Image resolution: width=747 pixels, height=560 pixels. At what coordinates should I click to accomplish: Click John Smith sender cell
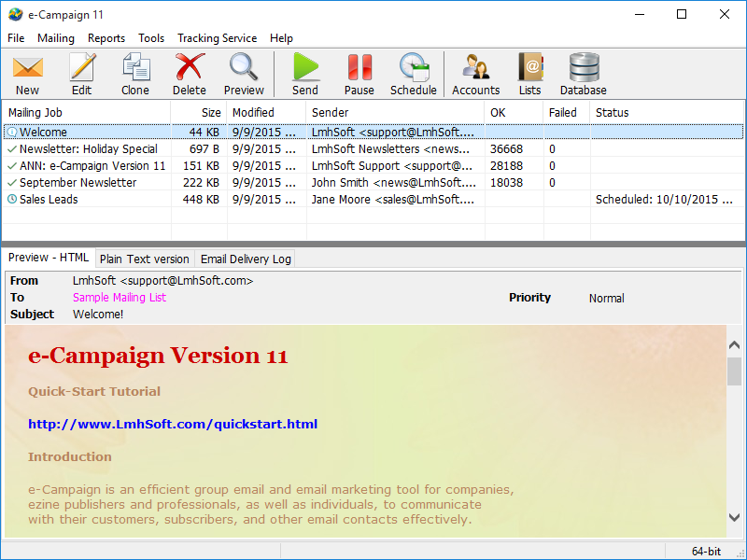click(393, 183)
